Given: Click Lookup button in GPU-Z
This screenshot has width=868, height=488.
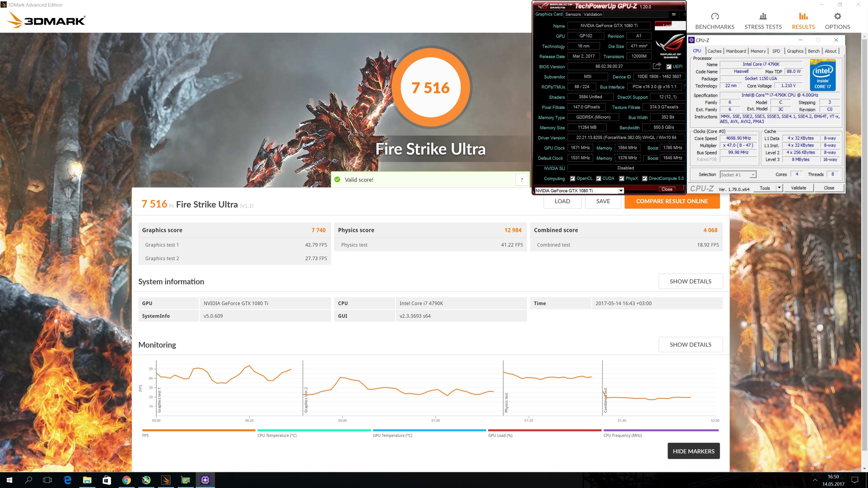Looking at the screenshot, I should pyautogui.click(x=670, y=25).
